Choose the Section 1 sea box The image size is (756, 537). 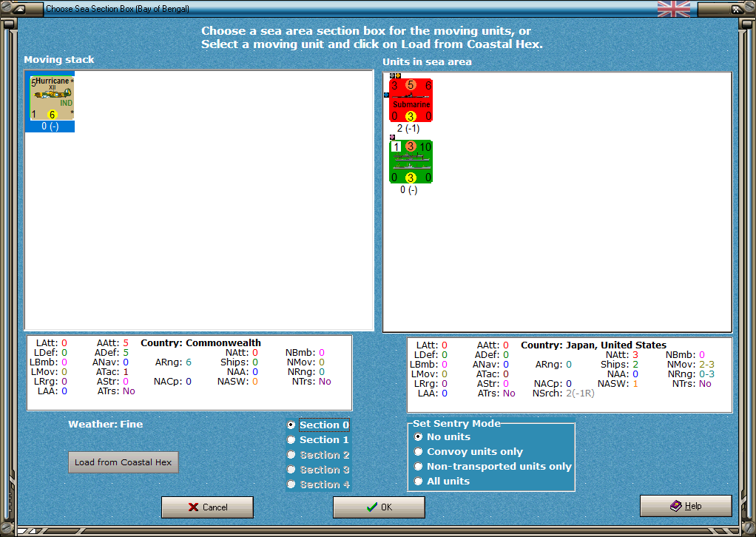point(318,439)
